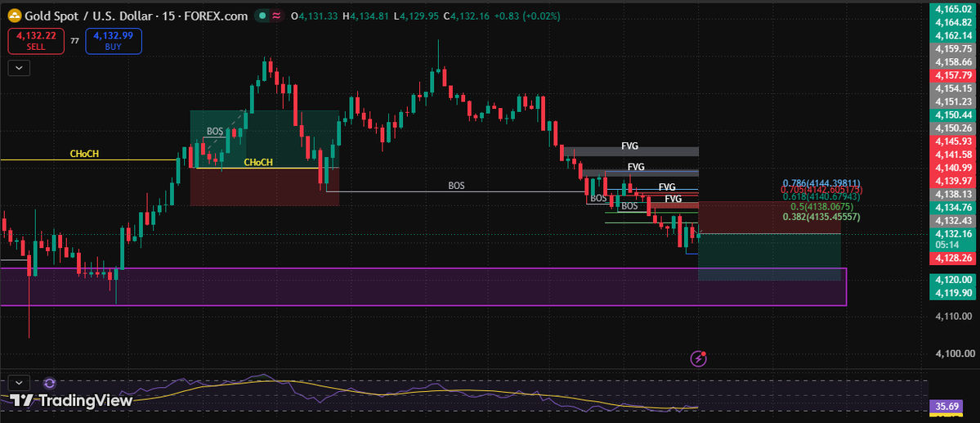The image size is (980, 423).
Task: Click red price label 4,141.58
Action: pyautogui.click(x=953, y=155)
